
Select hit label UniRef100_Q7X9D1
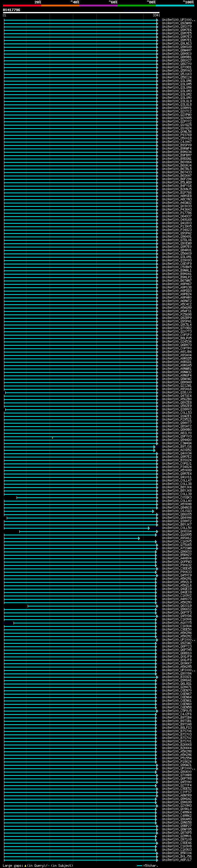[x=177, y=67]
